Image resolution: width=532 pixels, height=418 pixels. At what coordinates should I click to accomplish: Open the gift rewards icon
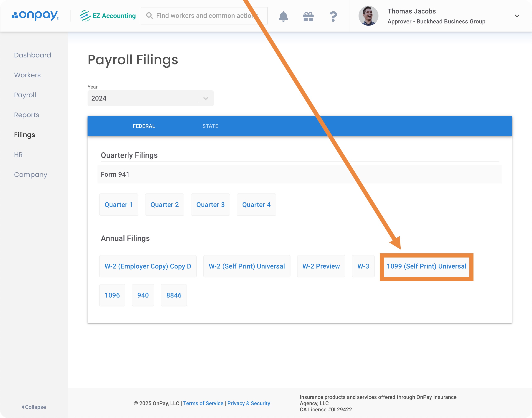[x=308, y=16]
